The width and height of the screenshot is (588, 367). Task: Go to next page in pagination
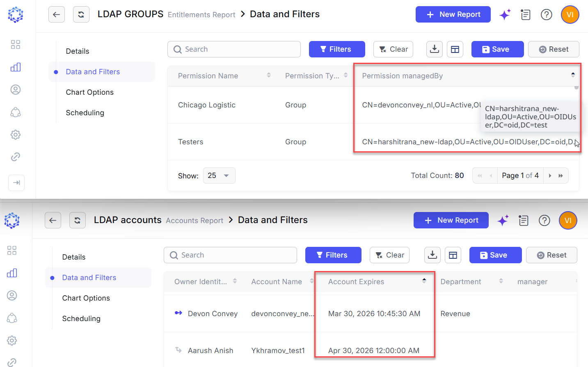tap(550, 176)
